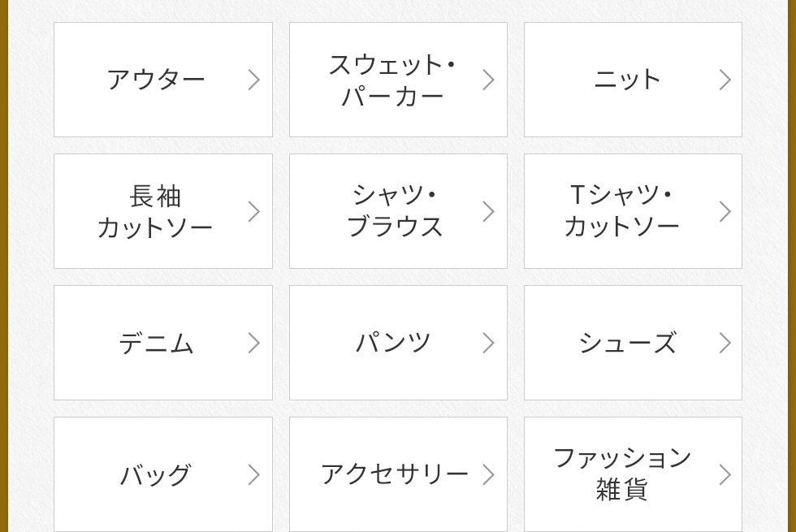
Task: Click the chevron next to シャツ・ブラウス
Action: click(489, 211)
